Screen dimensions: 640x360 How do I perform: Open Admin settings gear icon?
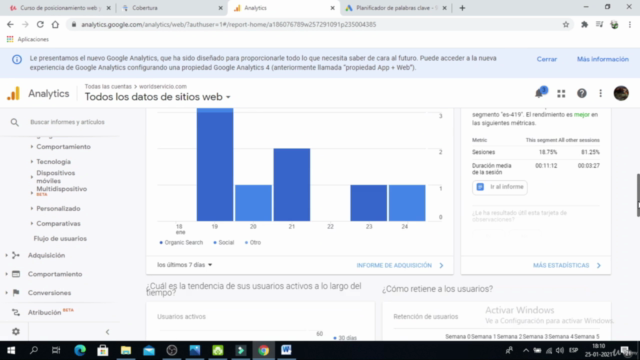pos(16,331)
